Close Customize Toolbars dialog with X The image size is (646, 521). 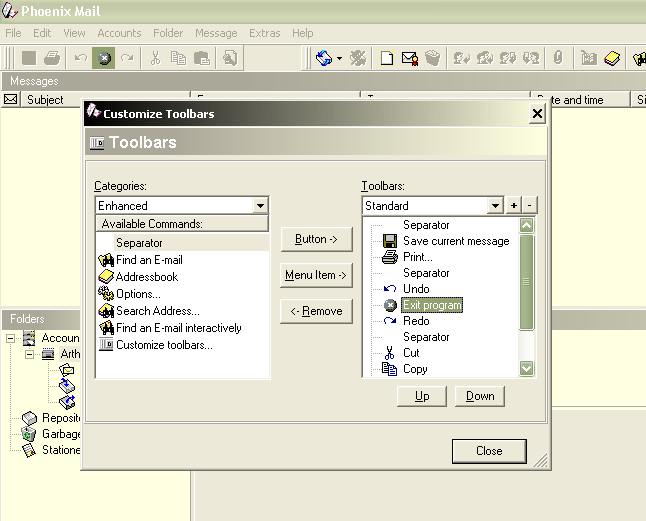(x=537, y=113)
